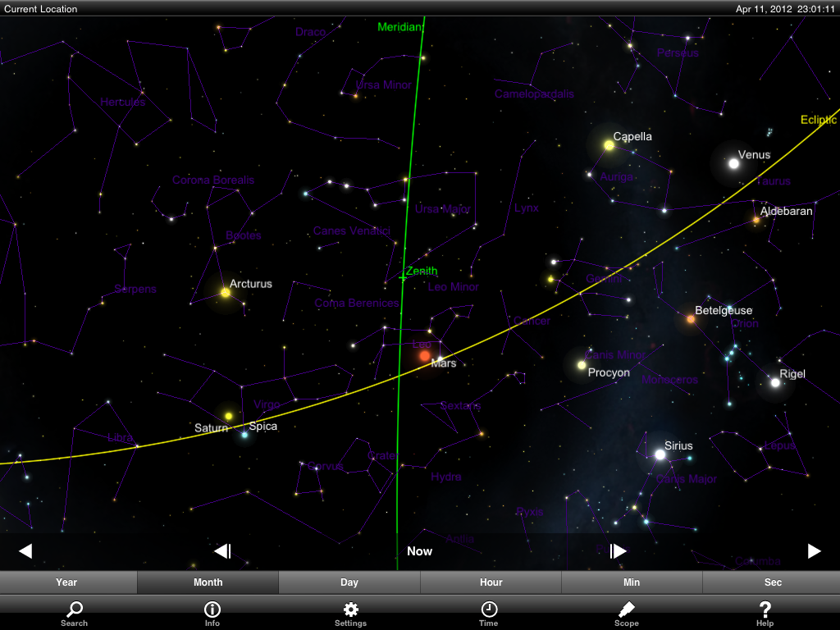Select the Month time unit
840x630 pixels.
(208, 582)
